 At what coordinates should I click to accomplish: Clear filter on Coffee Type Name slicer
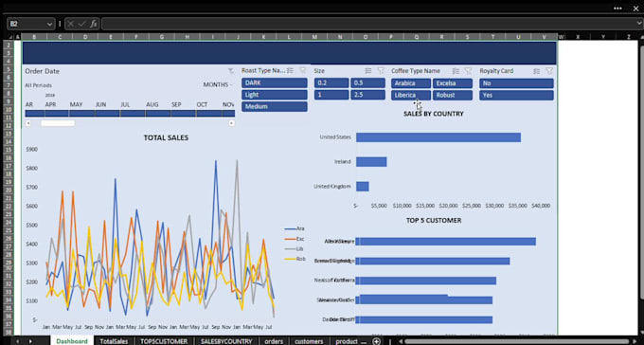(x=468, y=71)
